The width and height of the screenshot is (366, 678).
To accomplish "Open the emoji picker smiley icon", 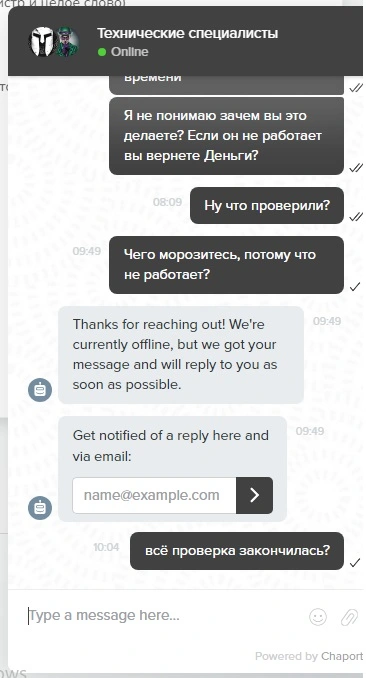I will (318, 617).
